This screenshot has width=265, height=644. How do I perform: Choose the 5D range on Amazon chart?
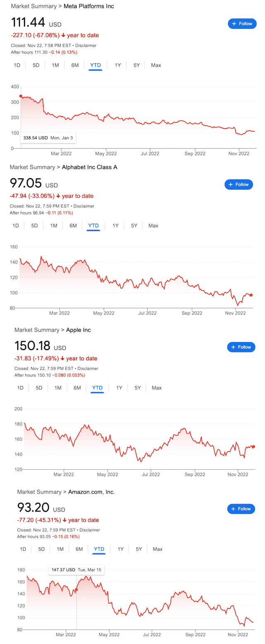coord(41,549)
